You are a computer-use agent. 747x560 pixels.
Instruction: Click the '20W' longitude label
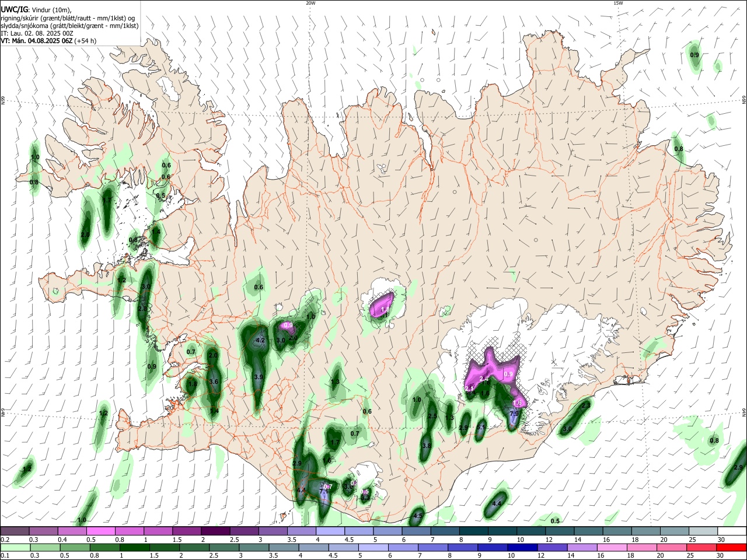coord(310,3)
